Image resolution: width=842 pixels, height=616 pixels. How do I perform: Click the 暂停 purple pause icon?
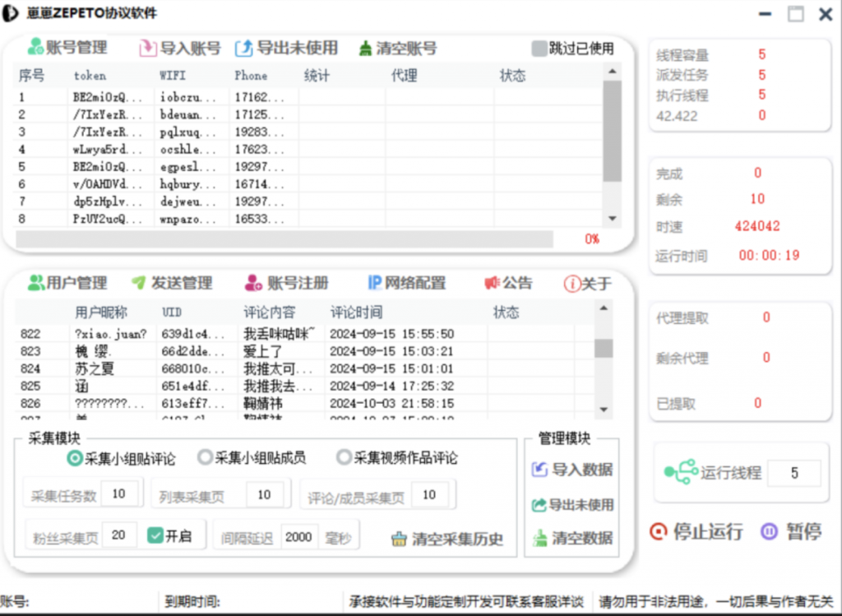click(769, 531)
